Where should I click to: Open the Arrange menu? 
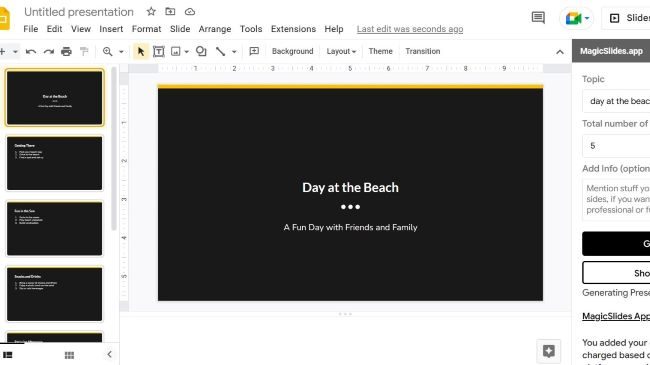point(215,29)
